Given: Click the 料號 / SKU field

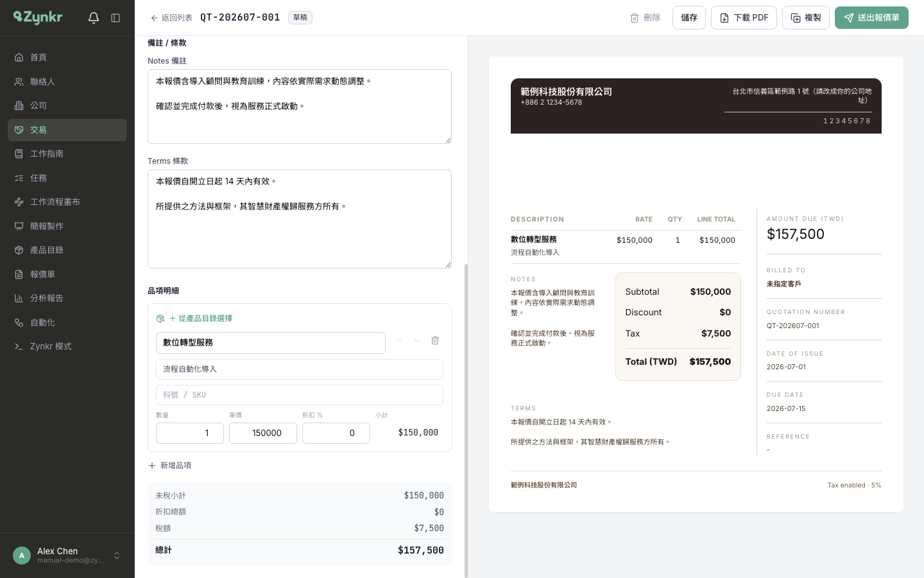Looking at the screenshot, I should point(300,395).
